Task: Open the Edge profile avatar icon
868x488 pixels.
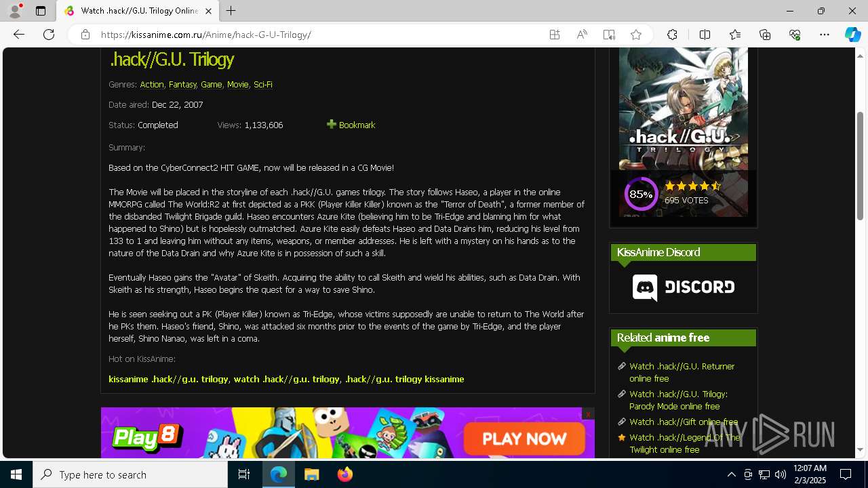Action: [15, 11]
